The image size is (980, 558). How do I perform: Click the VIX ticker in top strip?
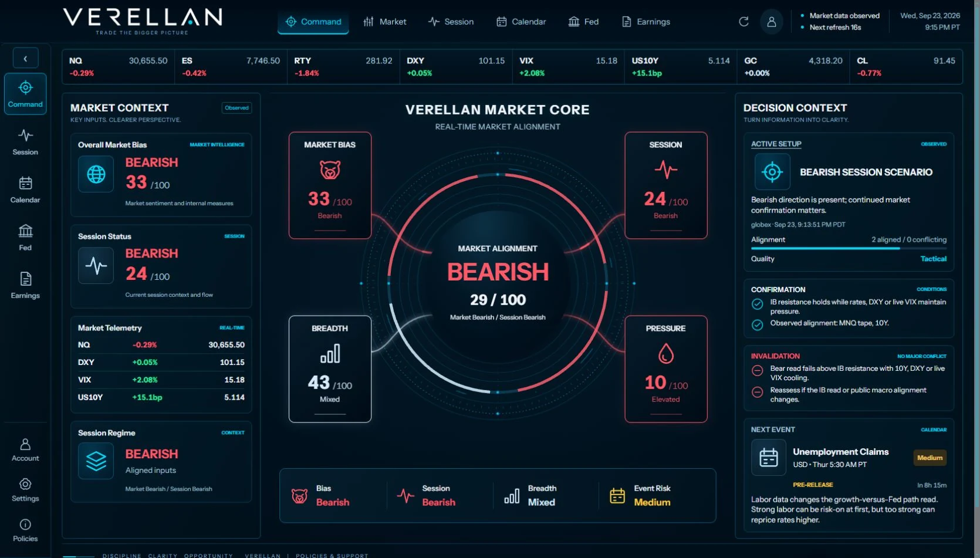coord(568,67)
